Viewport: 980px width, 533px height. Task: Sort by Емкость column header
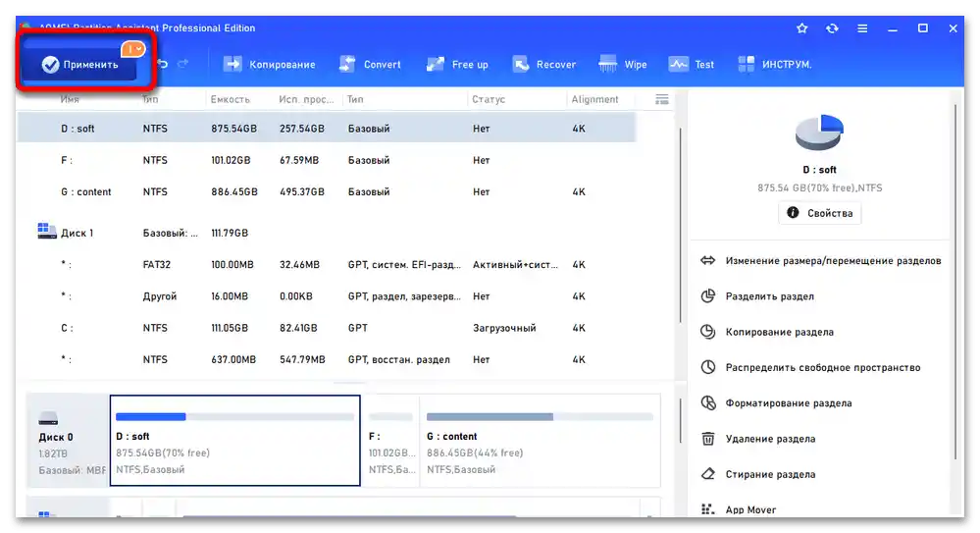coord(230,99)
